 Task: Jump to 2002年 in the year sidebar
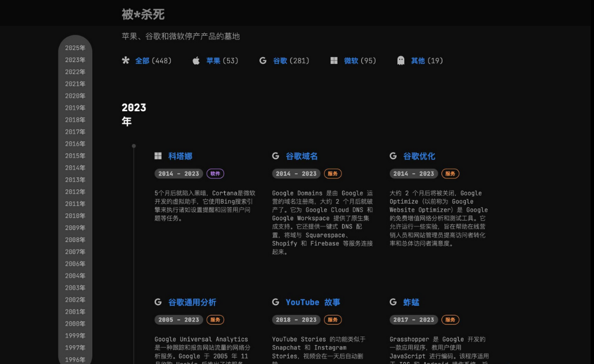point(75,300)
